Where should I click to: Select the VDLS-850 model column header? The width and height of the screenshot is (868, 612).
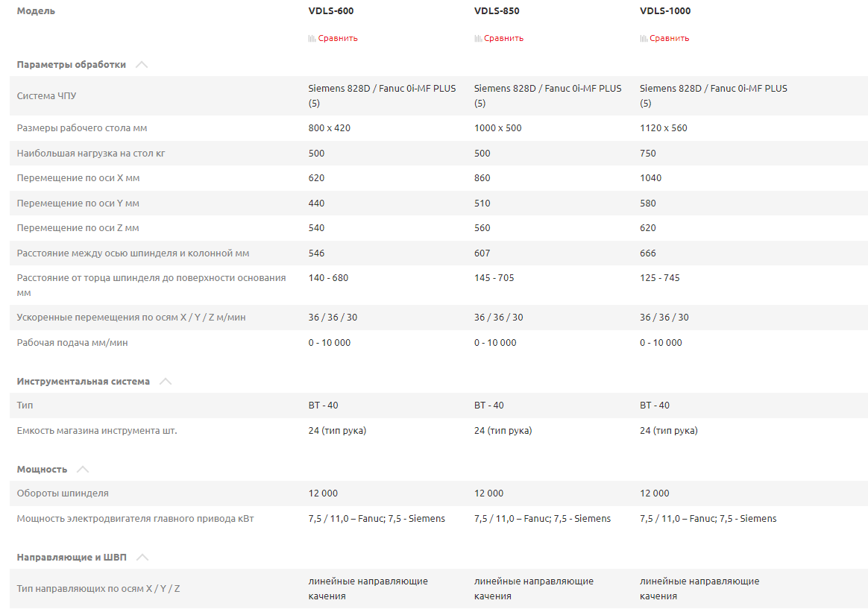(497, 11)
